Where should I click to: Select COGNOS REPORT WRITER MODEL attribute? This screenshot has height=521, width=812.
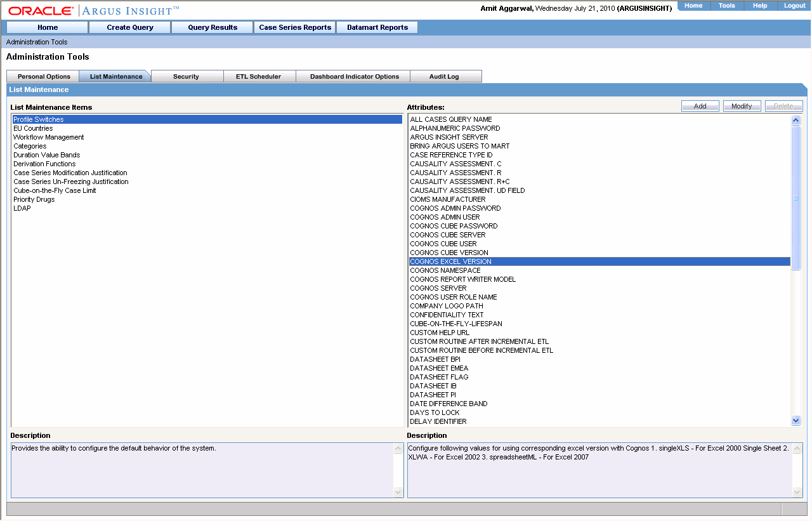599,279
